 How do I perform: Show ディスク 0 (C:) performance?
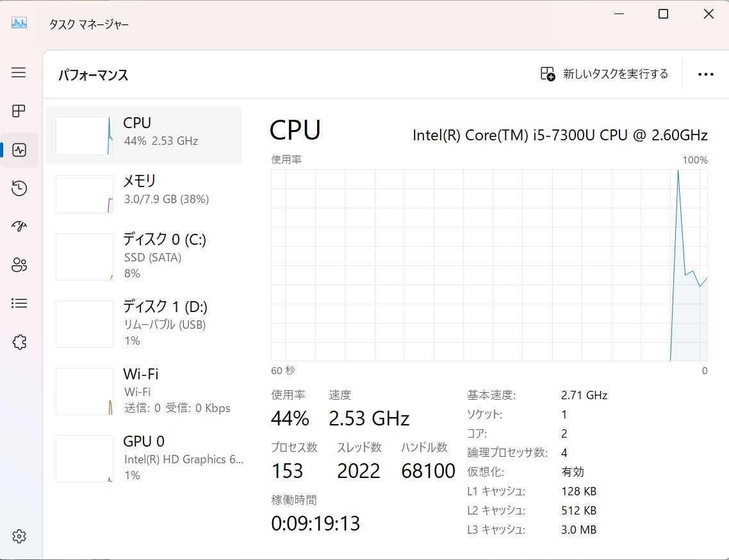click(x=144, y=256)
